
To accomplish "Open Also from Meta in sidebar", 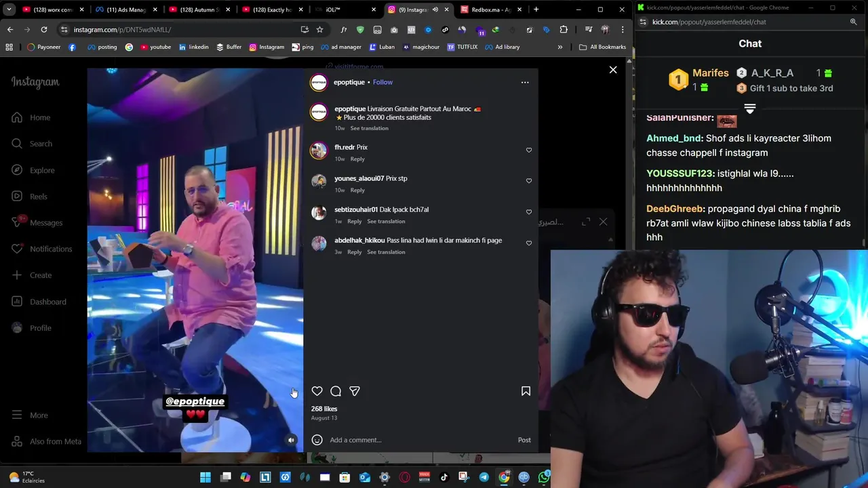I will 46,441.
